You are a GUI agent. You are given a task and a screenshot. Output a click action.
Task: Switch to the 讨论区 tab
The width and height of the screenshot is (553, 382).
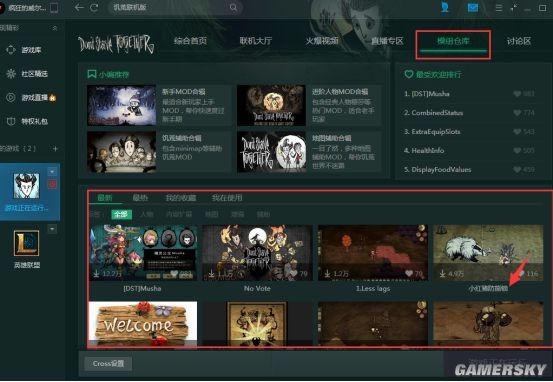coord(519,41)
